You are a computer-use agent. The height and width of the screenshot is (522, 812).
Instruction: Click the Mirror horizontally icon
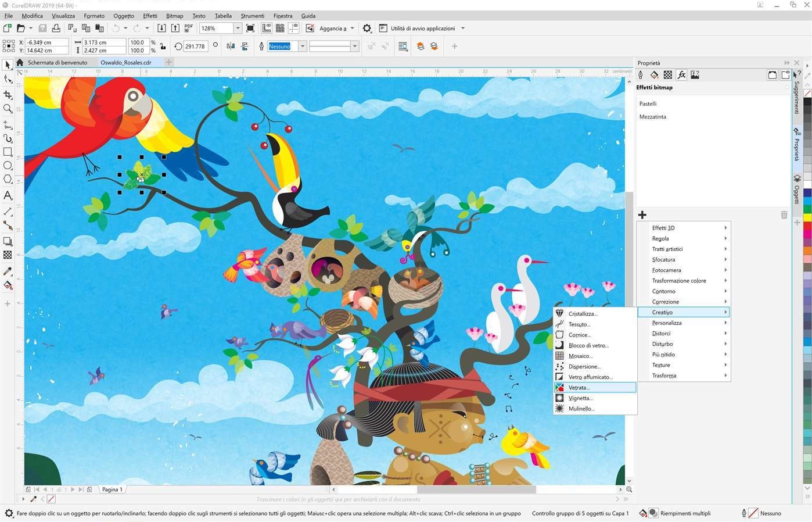[x=231, y=47]
